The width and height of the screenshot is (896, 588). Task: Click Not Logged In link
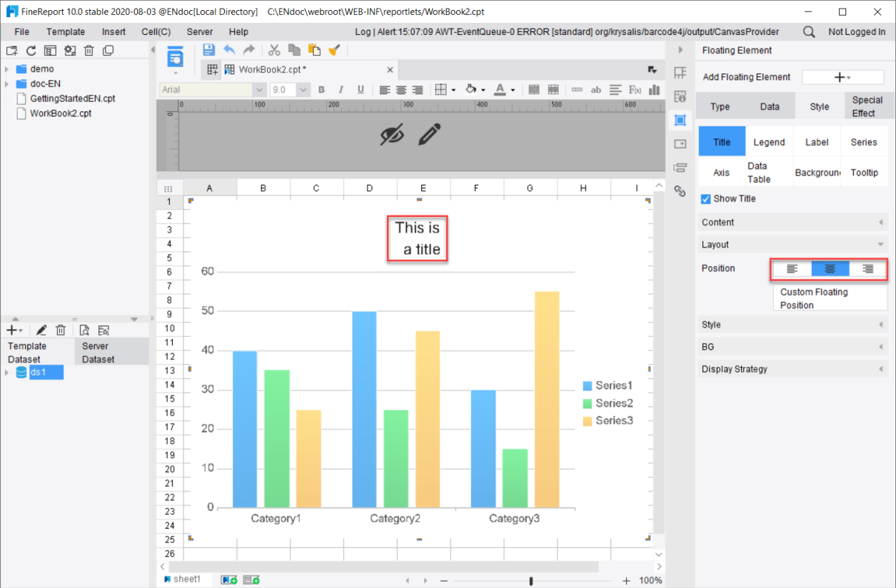click(x=857, y=32)
